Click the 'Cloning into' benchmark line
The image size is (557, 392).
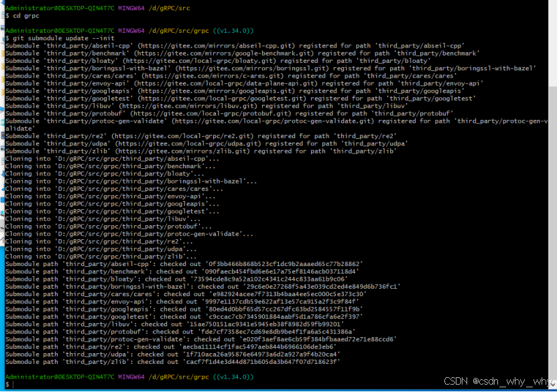(x=111, y=166)
